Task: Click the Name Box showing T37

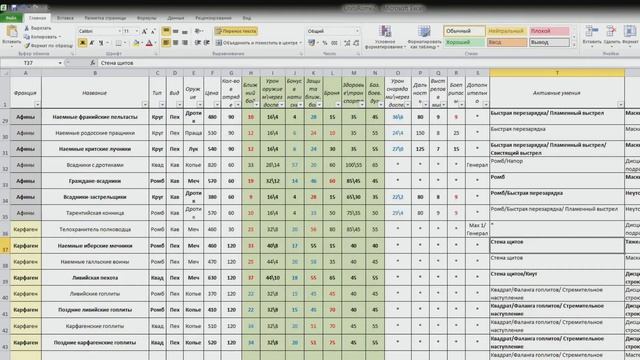Action: coord(29,63)
